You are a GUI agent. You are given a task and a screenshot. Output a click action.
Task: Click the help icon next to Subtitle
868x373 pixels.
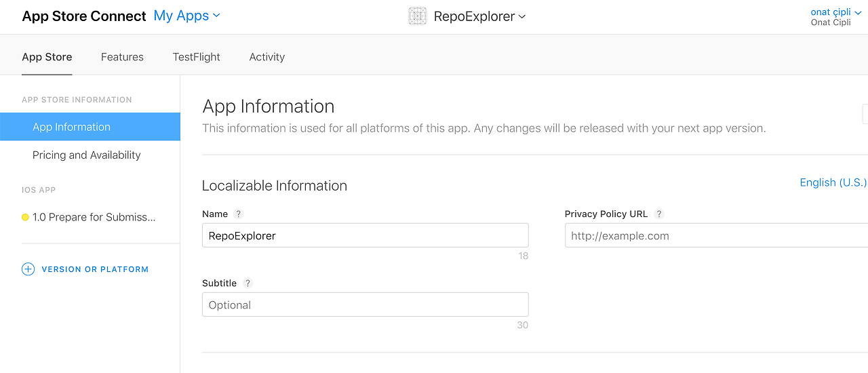[248, 283]
